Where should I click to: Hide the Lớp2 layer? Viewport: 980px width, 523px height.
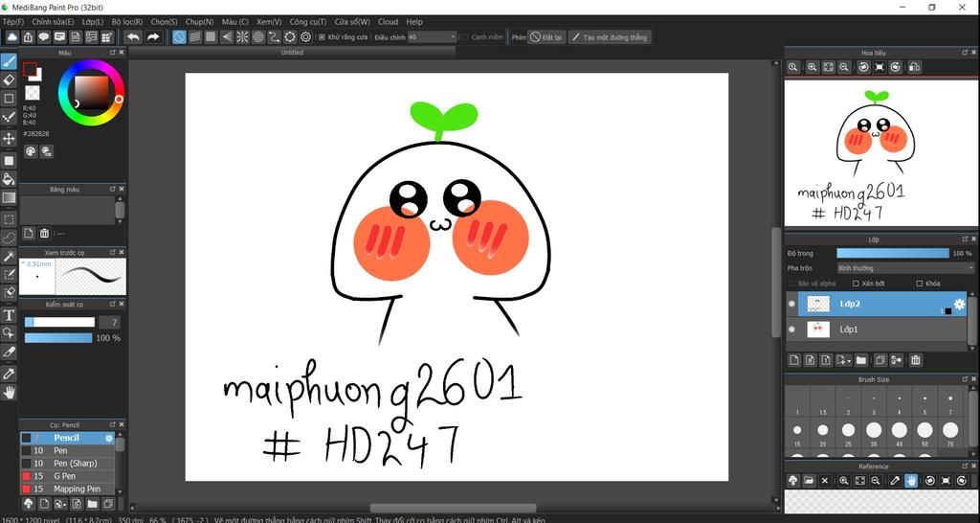[791, 304]
